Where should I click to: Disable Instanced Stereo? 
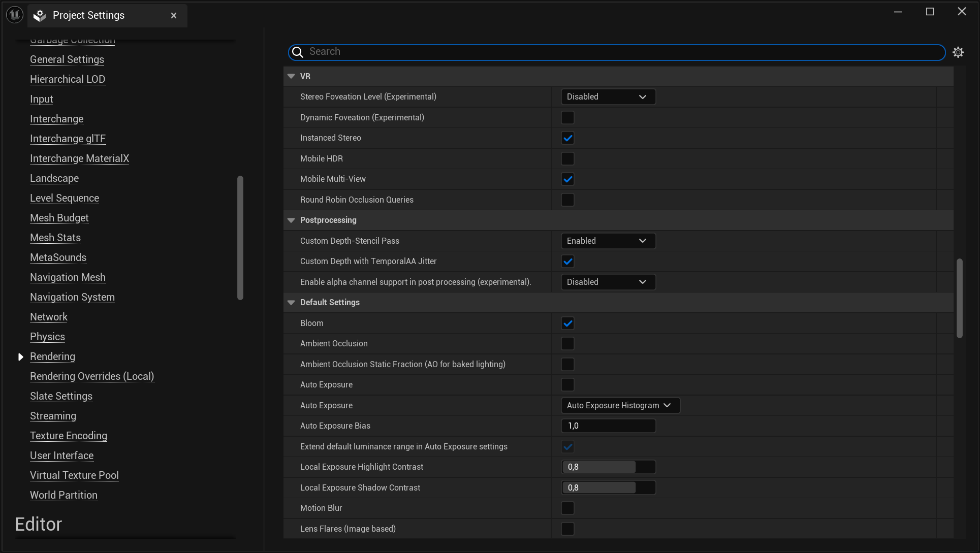(x=567, y=138)
